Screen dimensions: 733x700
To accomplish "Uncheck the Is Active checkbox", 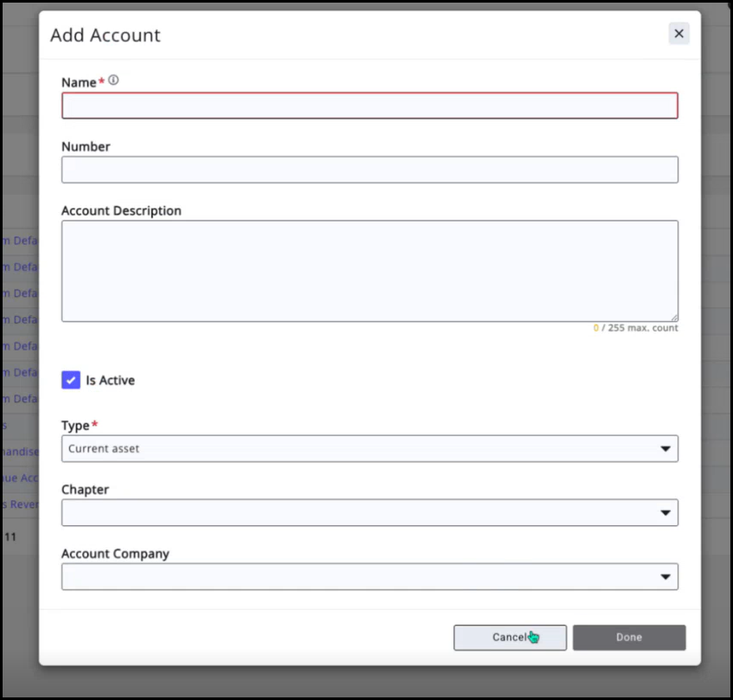I will click(x=71, y=380).
